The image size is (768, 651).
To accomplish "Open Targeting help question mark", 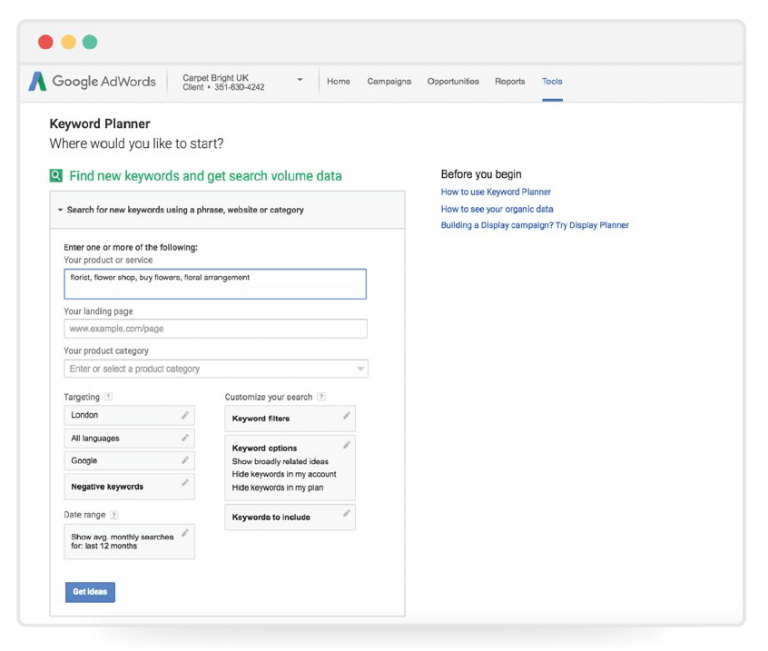I will coord(109,397).
